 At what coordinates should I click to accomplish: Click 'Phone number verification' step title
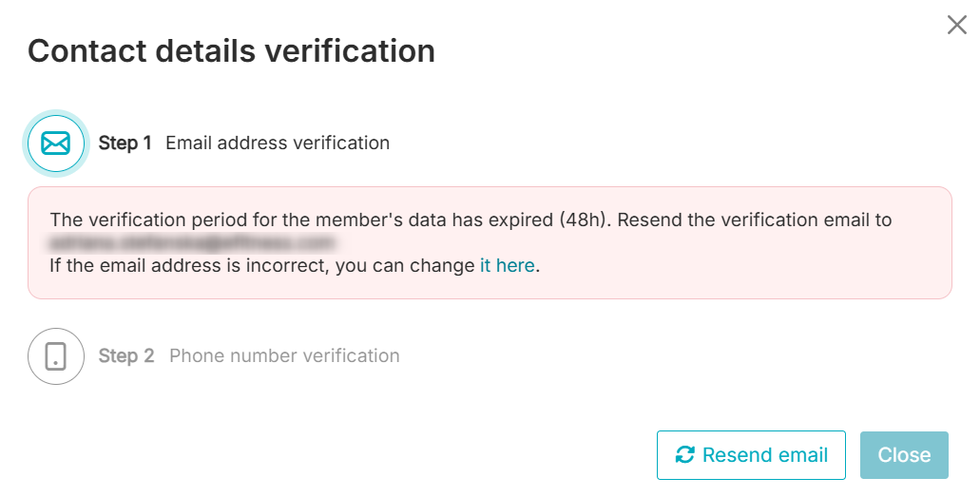(x=284, y=356)
